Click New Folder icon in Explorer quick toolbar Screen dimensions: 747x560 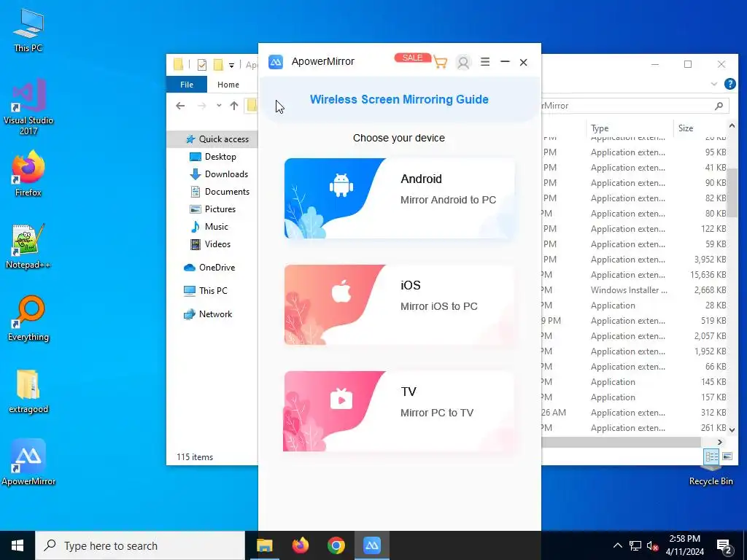click(218, 64)
